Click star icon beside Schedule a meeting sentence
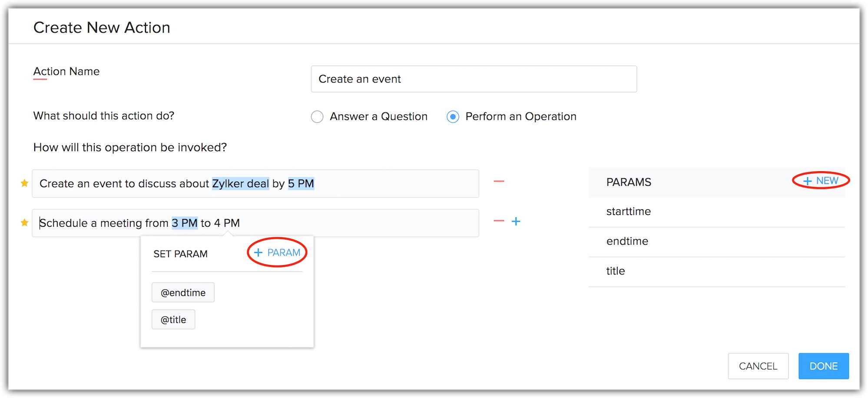Image resolution: width=868 pixels, height=398 pixels. click(25, 223)
